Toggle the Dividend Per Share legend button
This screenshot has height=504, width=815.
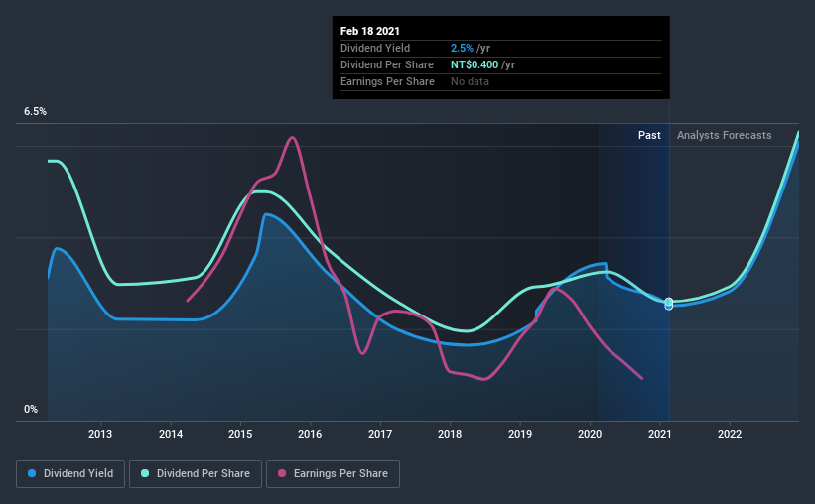coord(196,474)
